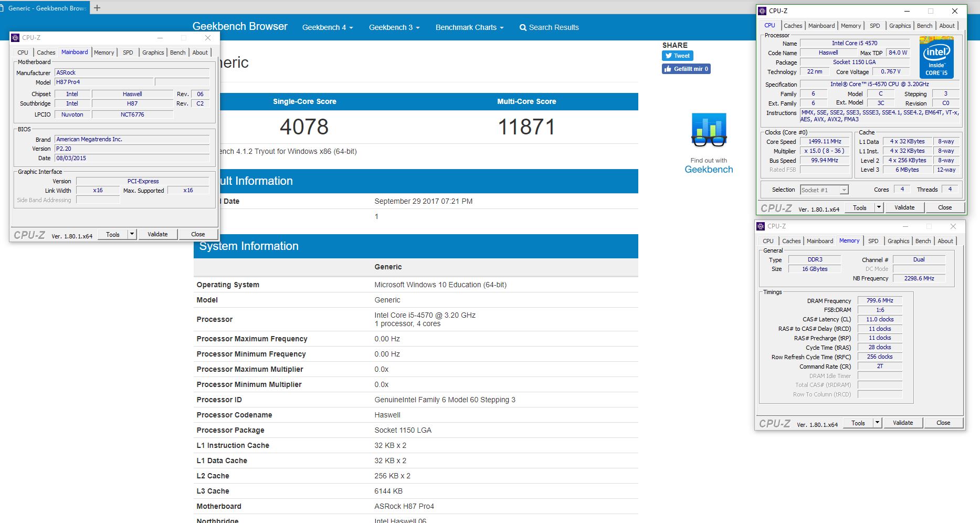Viewport: 980px width, 523px height.
Task: Click the Processor Package Socket 1150 LGA value on webpage
Action: pyautogui.click(x=403, y=430)
